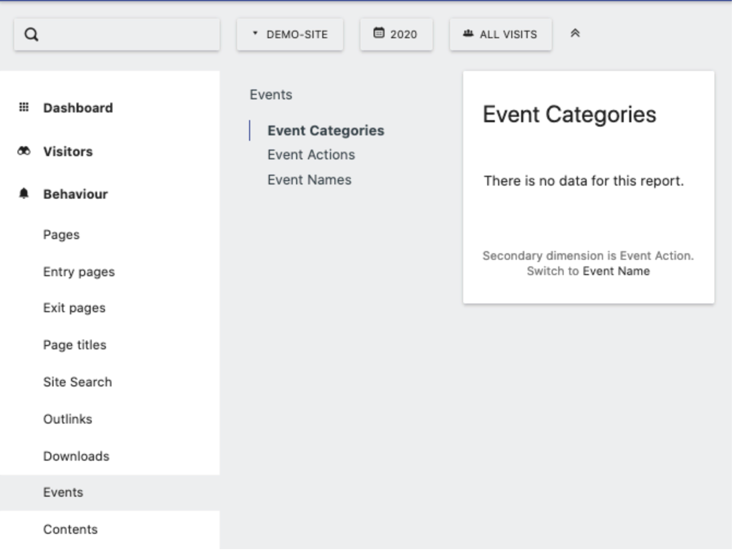Image resolution: width=733 pixels, height=560 pixels.
Task: Open the Downloads sidebar item
Action: click(76, 456)
